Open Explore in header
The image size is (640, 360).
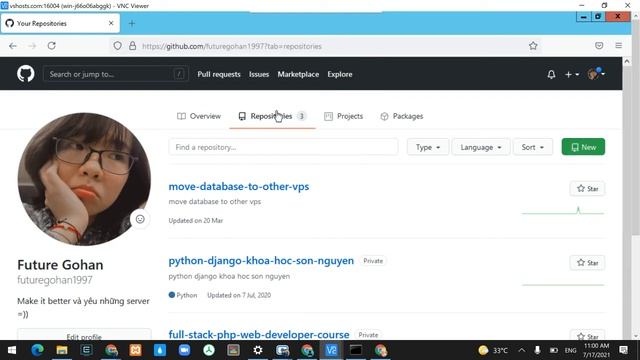click(x=340, y=74)
